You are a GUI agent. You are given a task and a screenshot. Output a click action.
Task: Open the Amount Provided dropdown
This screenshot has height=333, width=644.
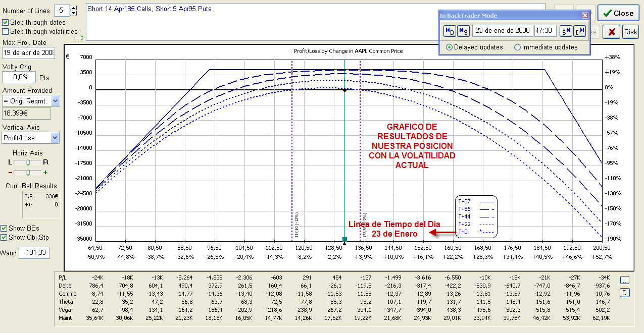tap(55, 101)
